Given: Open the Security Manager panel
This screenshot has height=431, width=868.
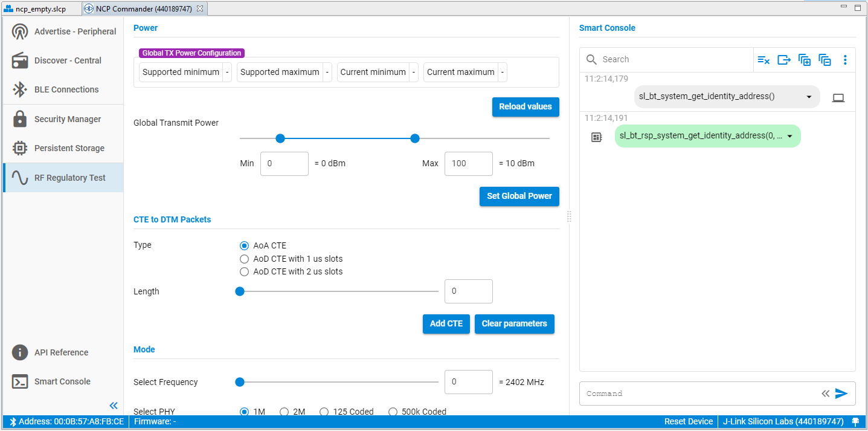Looking at the screenshot, I should (63, 118).
